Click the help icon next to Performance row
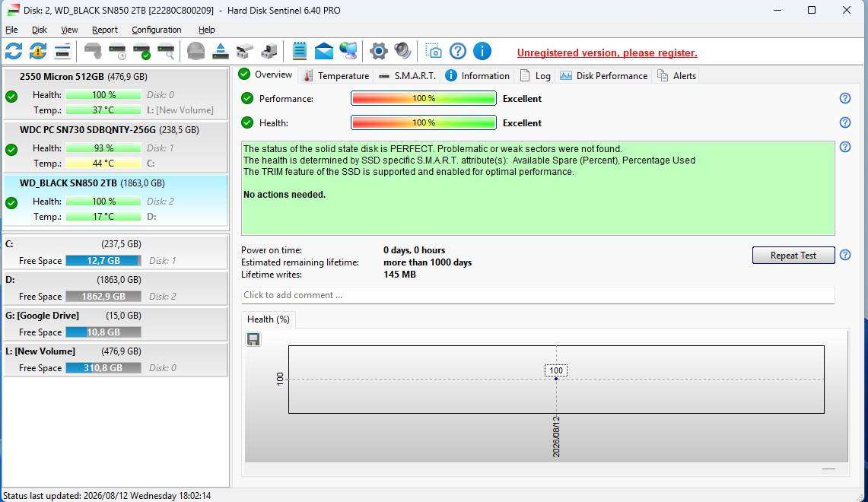Screen dimensions: 868x502 844,98
